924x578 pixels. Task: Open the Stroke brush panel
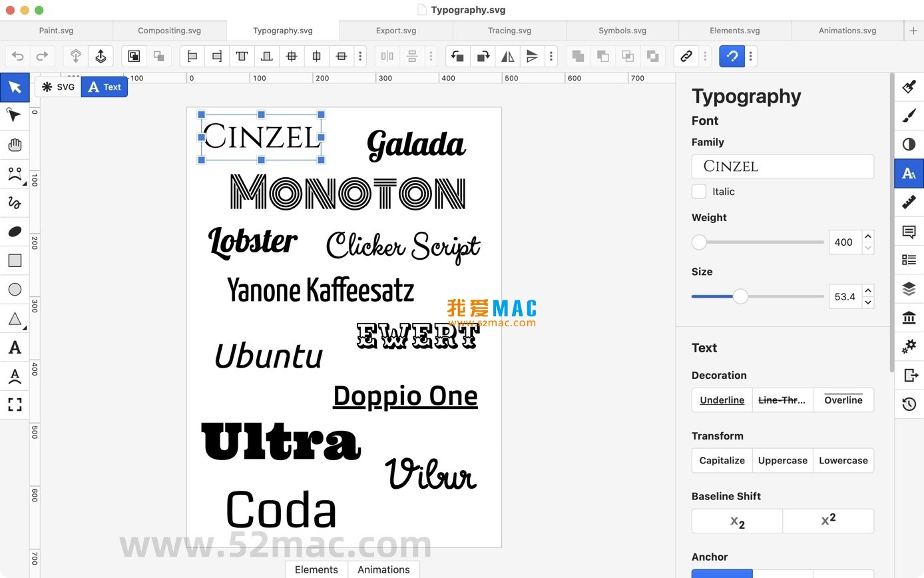coord(909,116)
